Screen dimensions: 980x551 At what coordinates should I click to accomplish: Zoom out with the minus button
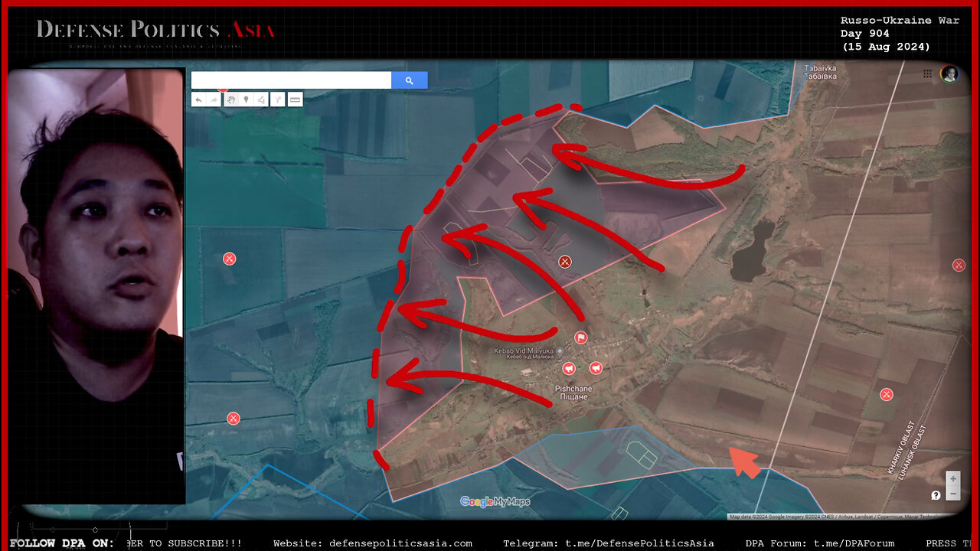point(953,494)
